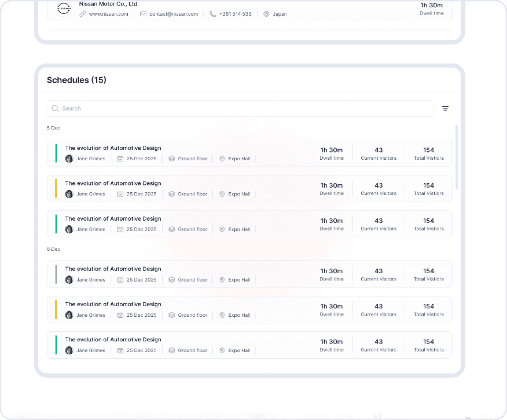The image size is (507, 420).
Task: Click Jane Grimes name in the first schedule
Action: coord(91,159)
